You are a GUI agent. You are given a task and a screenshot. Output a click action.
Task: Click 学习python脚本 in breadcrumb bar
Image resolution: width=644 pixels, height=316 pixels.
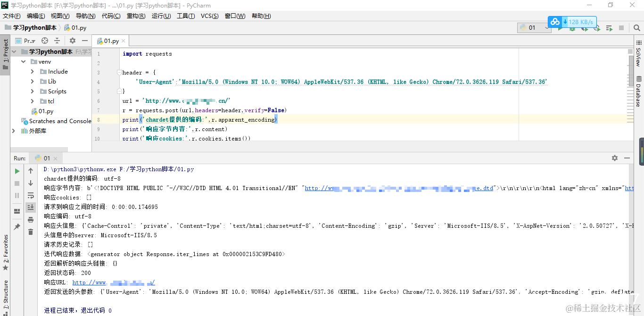tap(30, 28)
